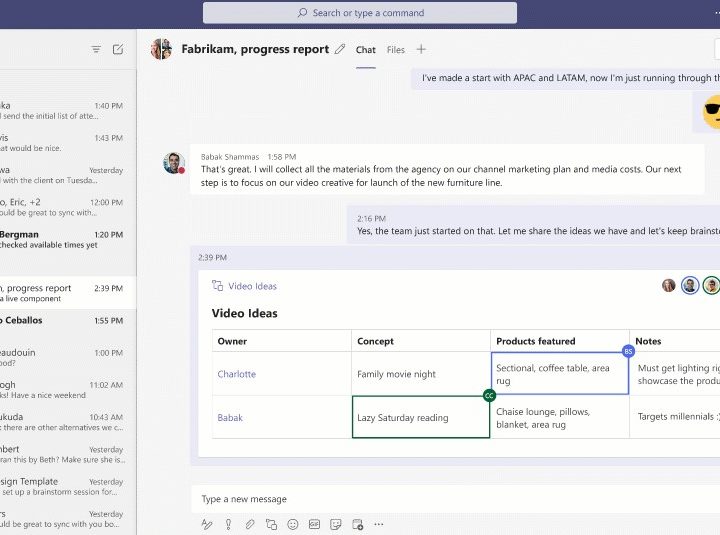Viewport: 720px width, 535px height.
Task: Switch to the Chat tab
Action: click(x=366, y=50)
